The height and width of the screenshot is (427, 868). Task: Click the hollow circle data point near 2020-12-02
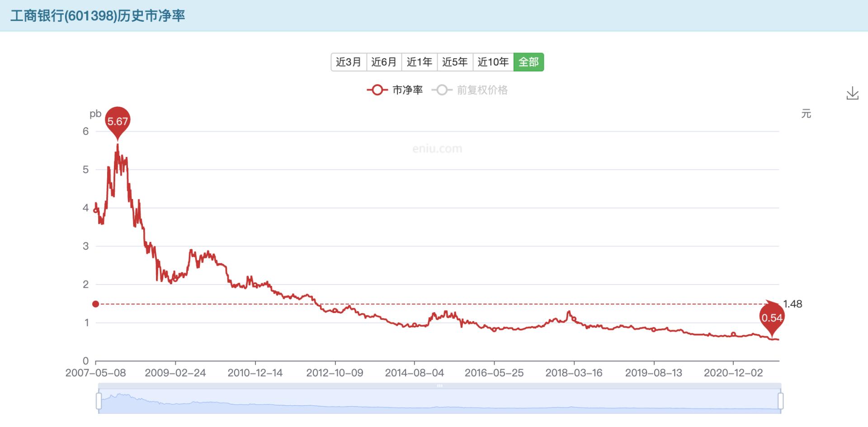[x=733, y=334]
